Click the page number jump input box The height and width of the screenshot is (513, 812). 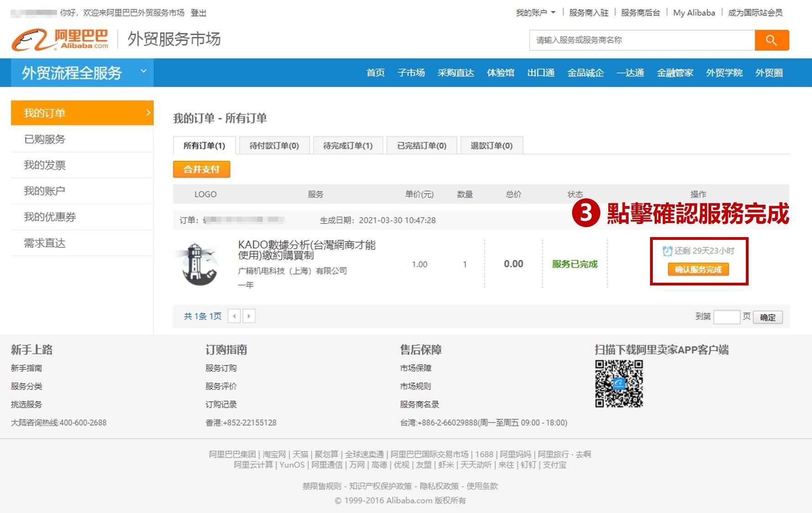pos(726,317)
